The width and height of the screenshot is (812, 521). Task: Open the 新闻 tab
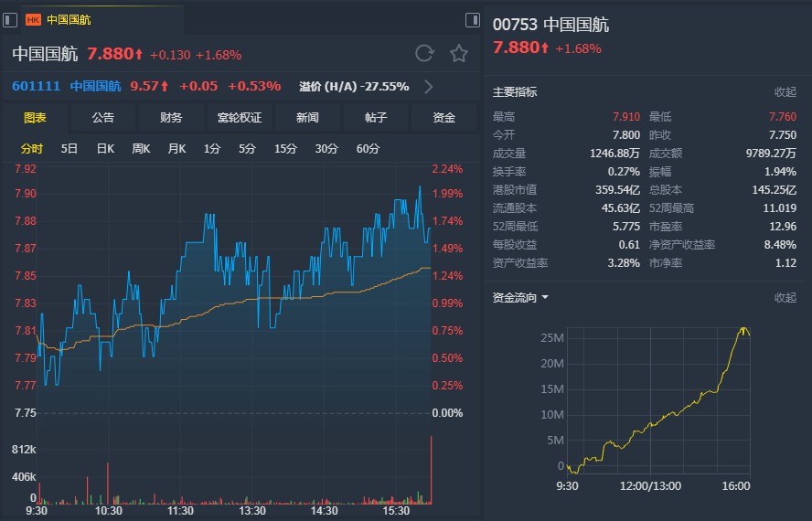coord(307,117)
